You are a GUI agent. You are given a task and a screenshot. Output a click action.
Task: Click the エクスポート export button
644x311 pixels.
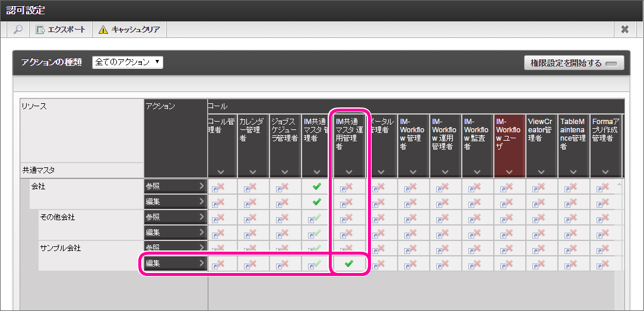(x=60, y=30)
